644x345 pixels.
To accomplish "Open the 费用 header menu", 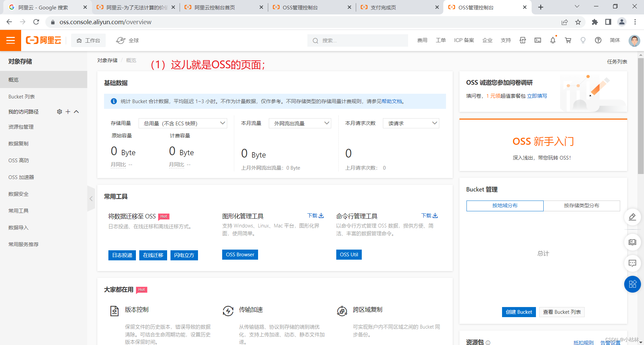I will click(422, 40).
